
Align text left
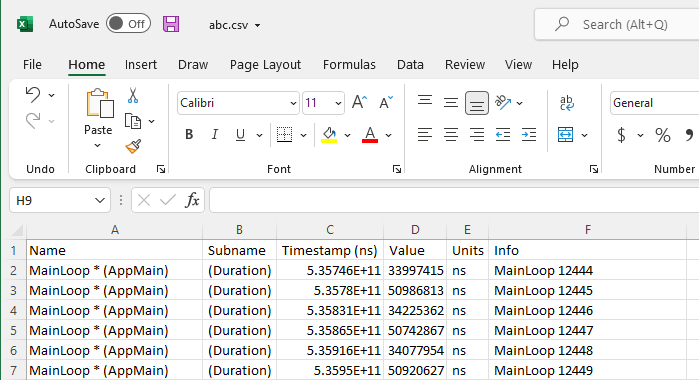(x=425, y=134)
